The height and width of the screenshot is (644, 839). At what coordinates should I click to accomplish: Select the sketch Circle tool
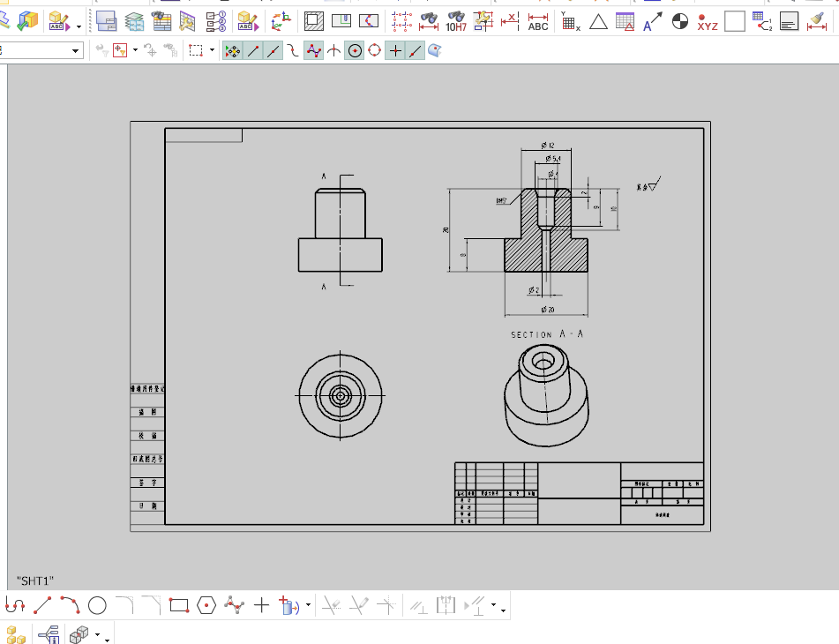tap(97, 605)
